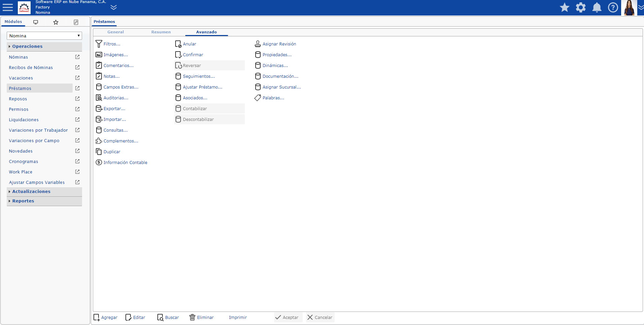644x325 pixels.
Task: Click Eliminar trash in the bottom toolbar
Action: (201, 317)
